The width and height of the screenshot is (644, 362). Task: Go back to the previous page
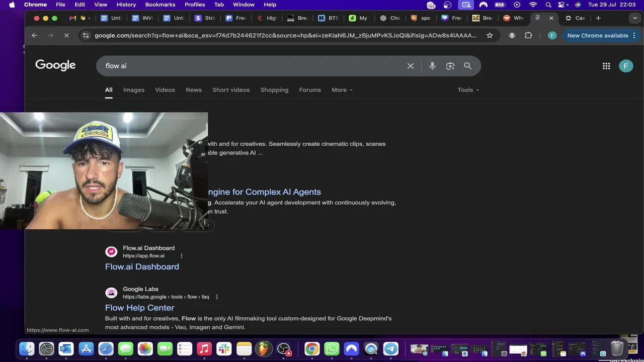tap(34, 35)
